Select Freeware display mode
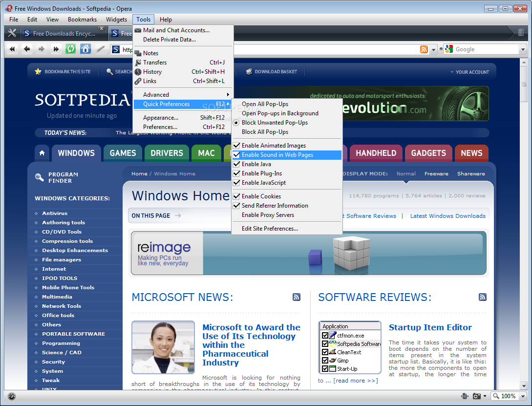 (x=436, y=173)
